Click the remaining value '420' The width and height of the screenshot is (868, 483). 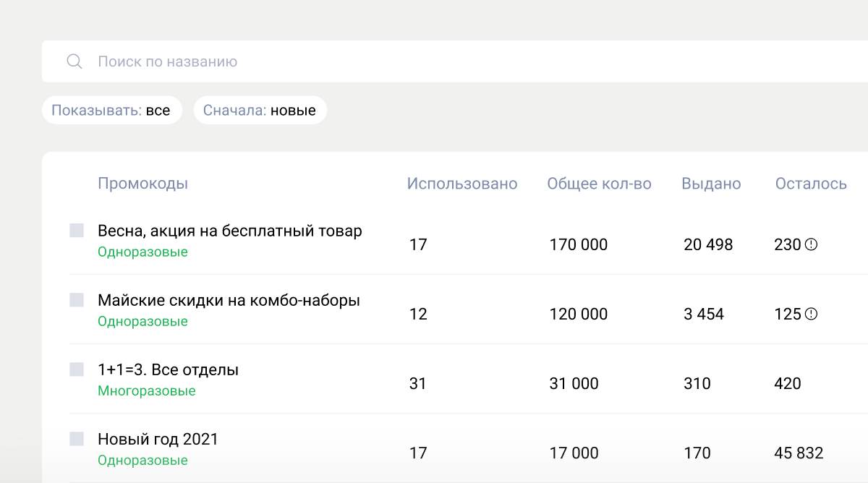point(788,383)
